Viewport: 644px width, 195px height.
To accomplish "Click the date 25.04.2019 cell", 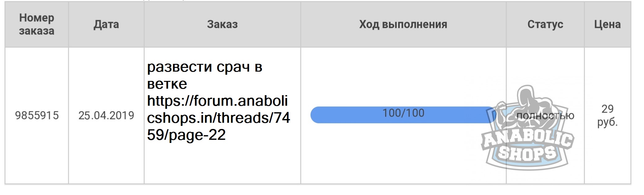I will [106, 115].
